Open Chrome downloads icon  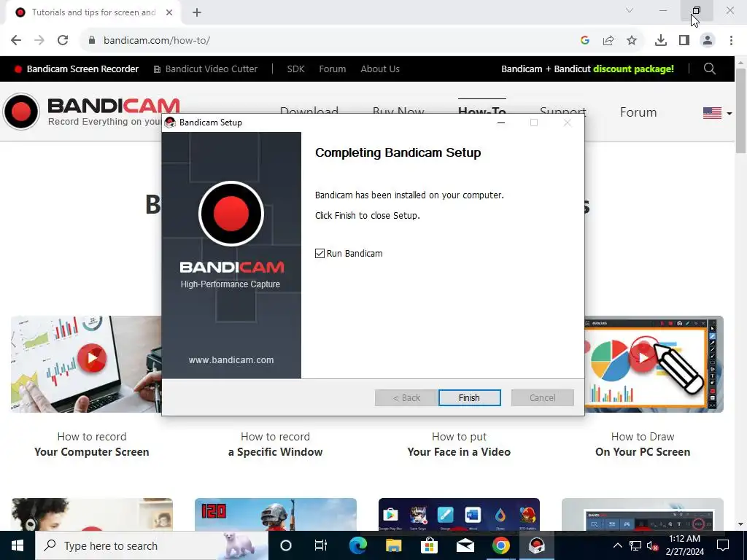[661, 41]
